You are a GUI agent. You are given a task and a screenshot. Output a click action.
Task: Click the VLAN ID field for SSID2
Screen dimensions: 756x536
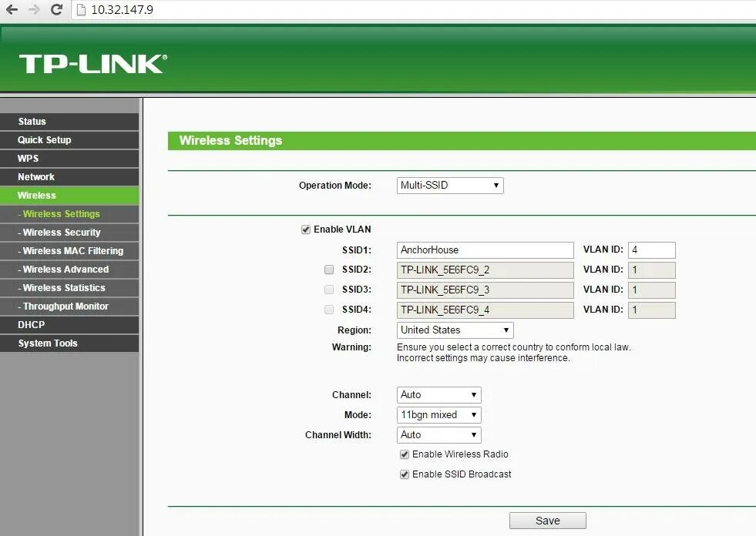point(651,270)
